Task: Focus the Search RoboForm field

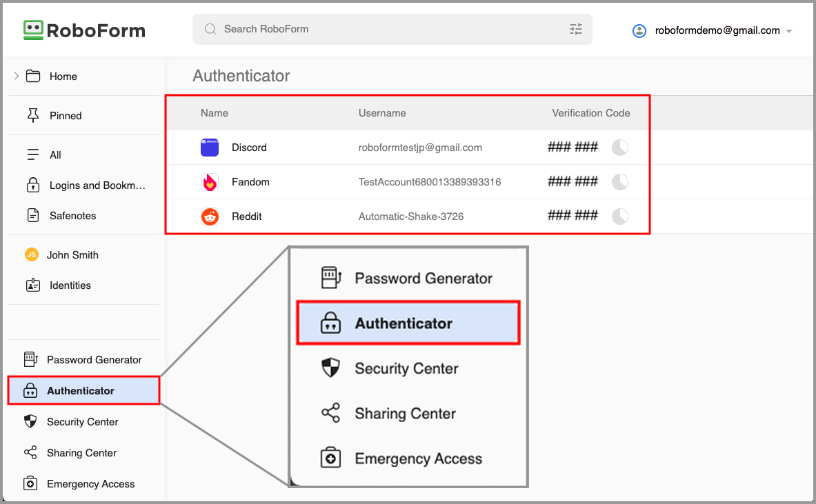Action: pos(392,29)
